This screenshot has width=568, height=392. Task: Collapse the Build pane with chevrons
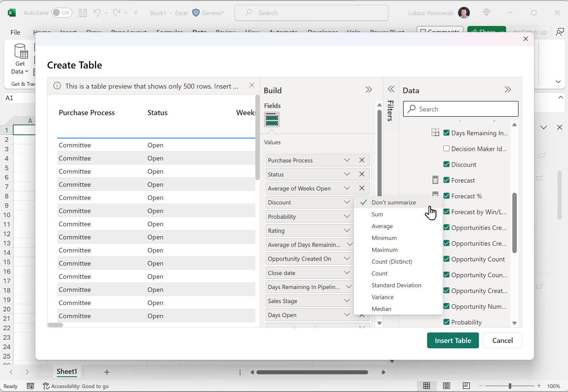coord(368,90)
